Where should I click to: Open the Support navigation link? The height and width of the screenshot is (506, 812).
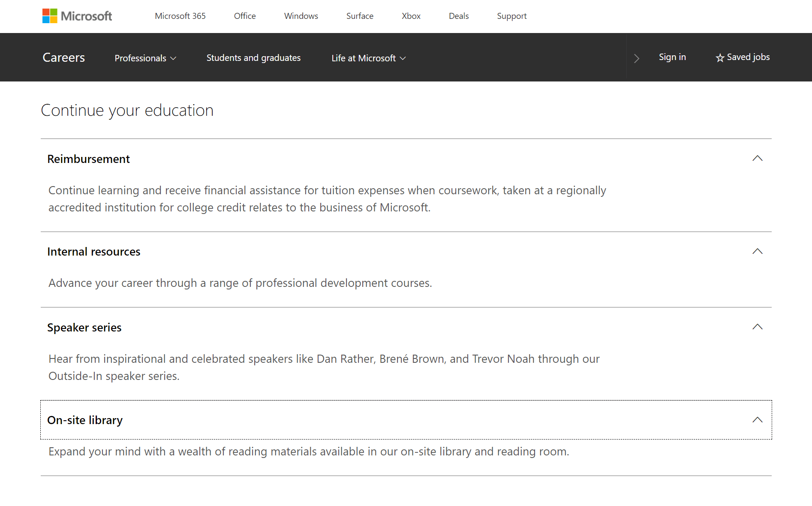[x=511, y=16]
